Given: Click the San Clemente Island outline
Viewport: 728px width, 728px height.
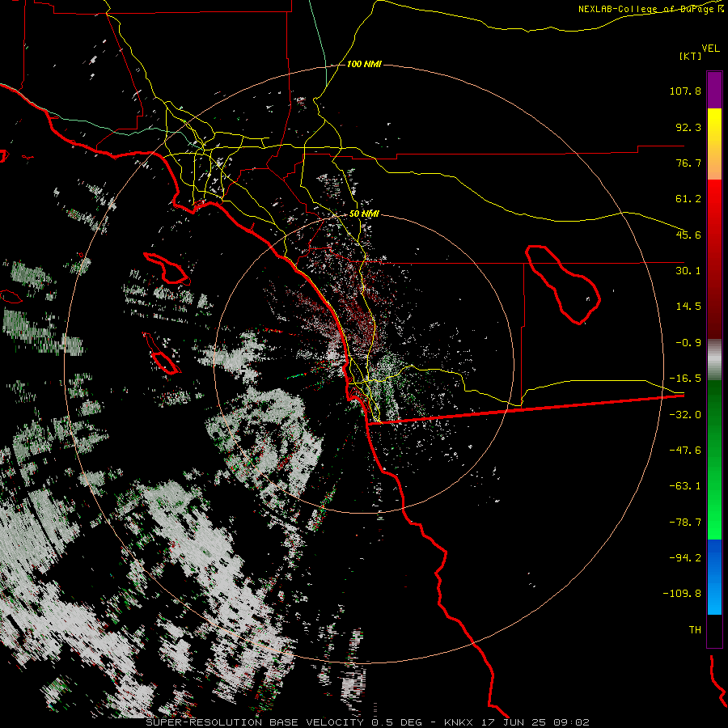Looking at the screenshot, I should coord(161,353).
